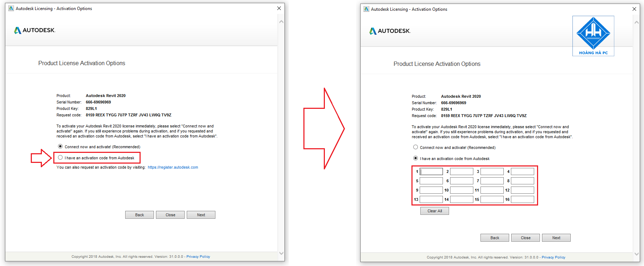The width and height of the screenshot is (644, 266).
Task: Click Close button in right window
Action: [526, 238]
